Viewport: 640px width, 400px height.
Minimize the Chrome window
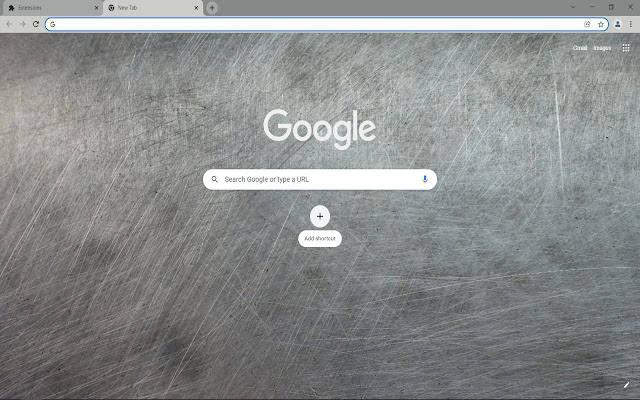(592, 7)
